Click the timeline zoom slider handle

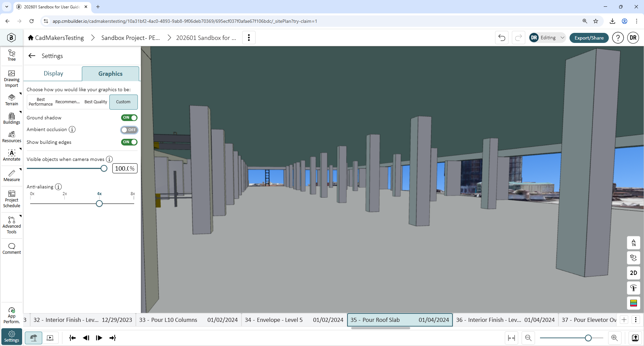(588, 338)
